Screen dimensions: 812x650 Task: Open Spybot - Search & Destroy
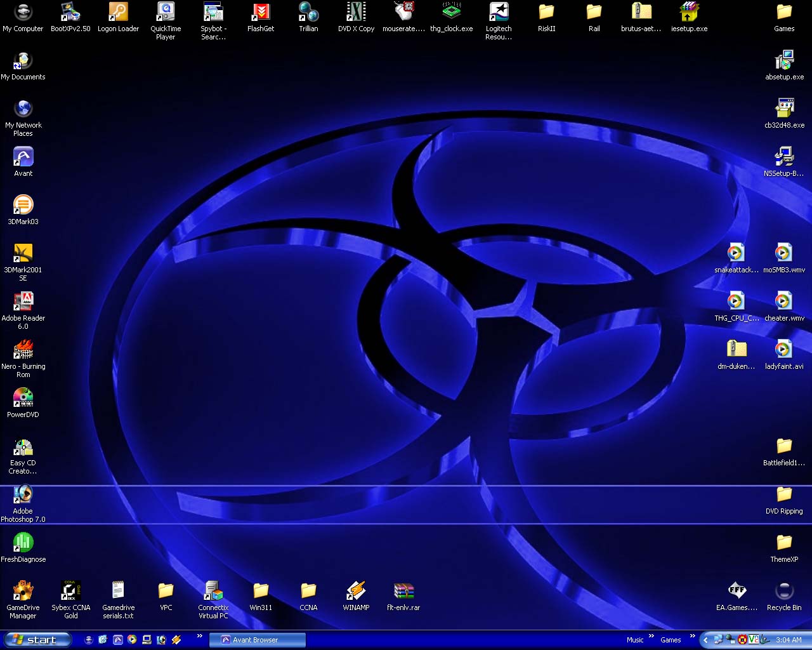click(x=213, y=13)
